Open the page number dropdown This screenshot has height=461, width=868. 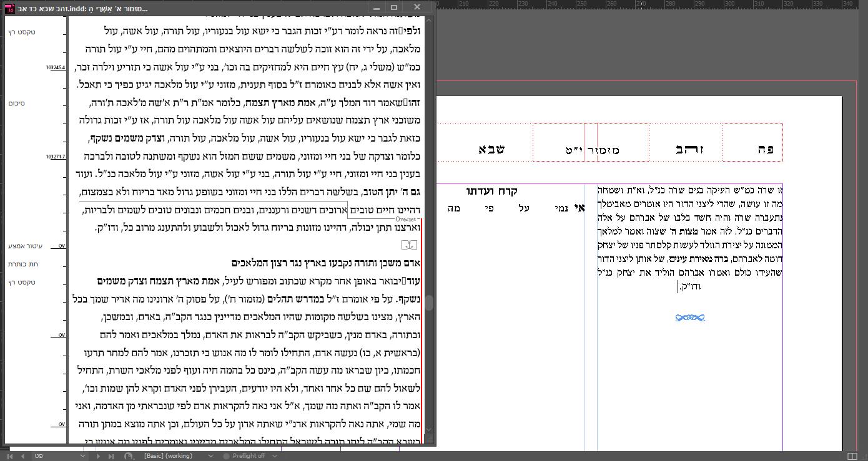82,456
